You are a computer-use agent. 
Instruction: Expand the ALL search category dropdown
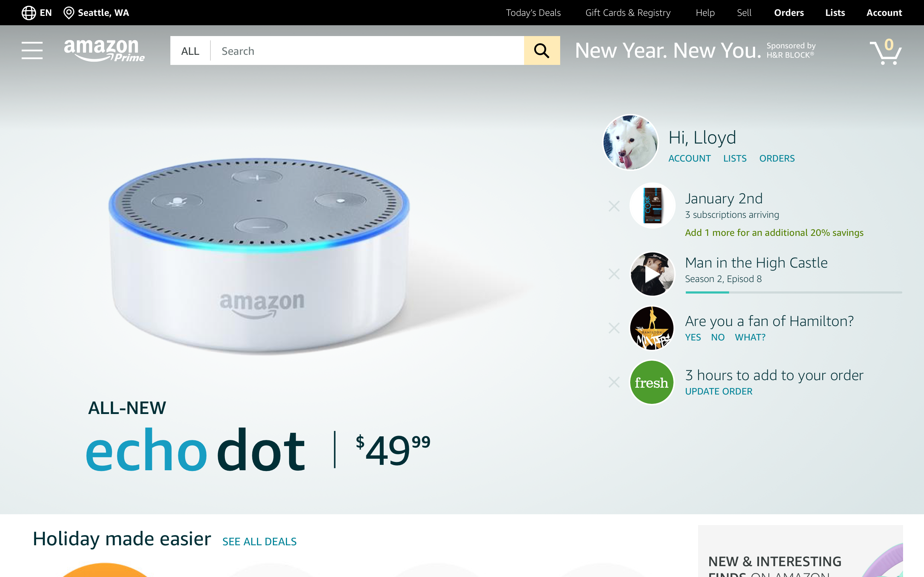[190, 51]
